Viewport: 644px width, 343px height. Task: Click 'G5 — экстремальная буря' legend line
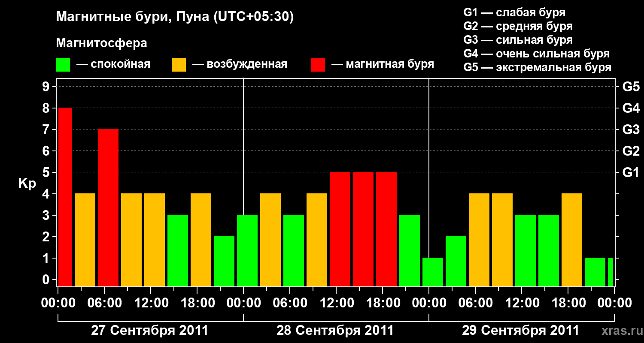point(537,67)
